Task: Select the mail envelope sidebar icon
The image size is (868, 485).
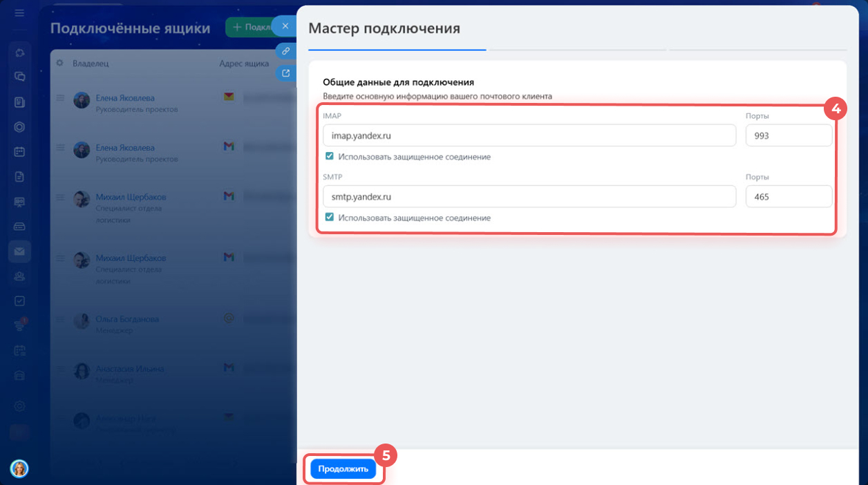Action: [x=19, y=251]
